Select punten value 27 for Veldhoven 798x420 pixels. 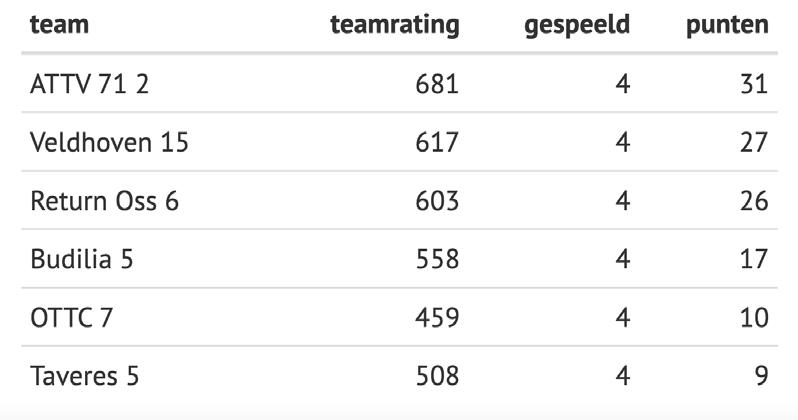coord(754,142)
